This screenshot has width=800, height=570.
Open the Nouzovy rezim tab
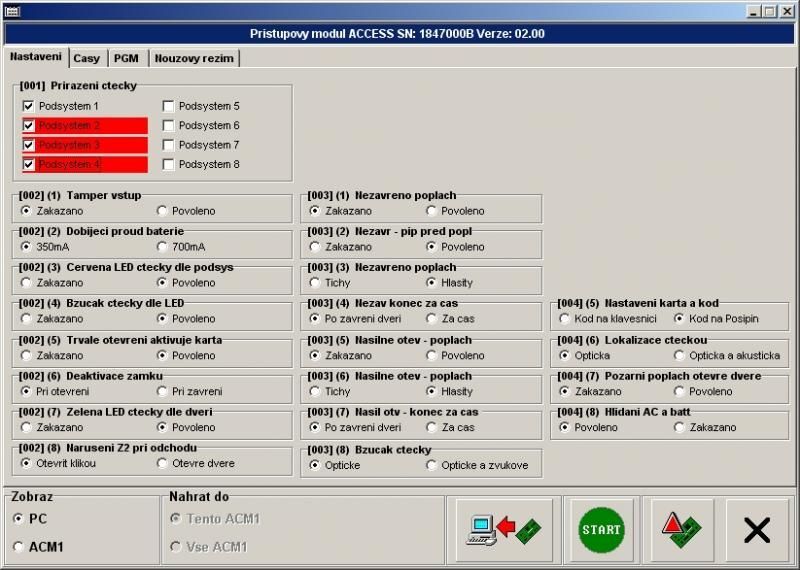point(194,58)
